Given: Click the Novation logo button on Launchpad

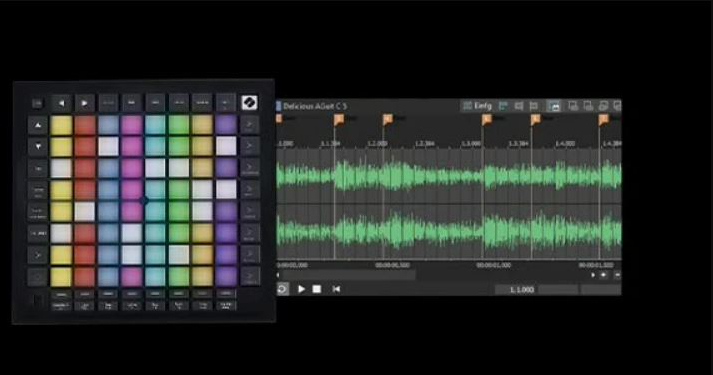Looking at the screenshot, I should (249, 103).
